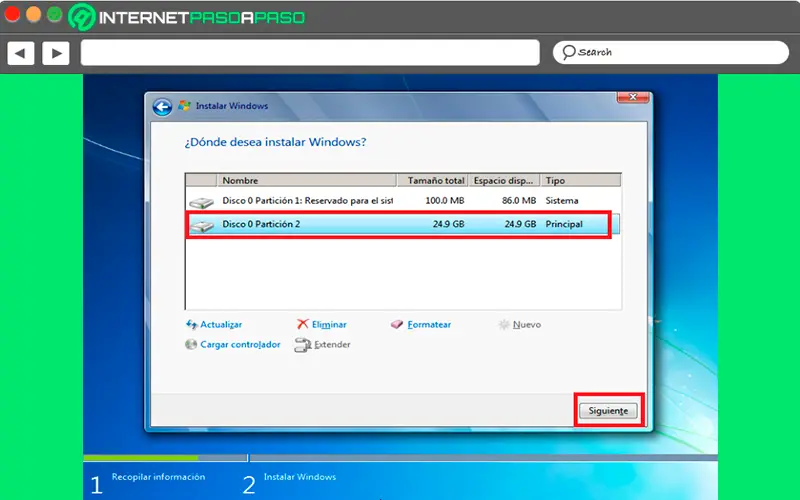Click the green window dot at top left
The image size is (800, 500).
click(55, 14)
